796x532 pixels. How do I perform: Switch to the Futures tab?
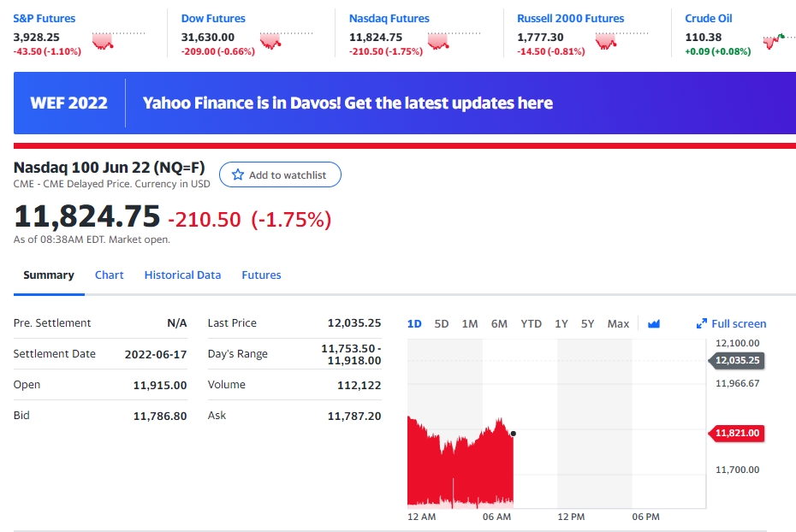(x=261, y=275)
